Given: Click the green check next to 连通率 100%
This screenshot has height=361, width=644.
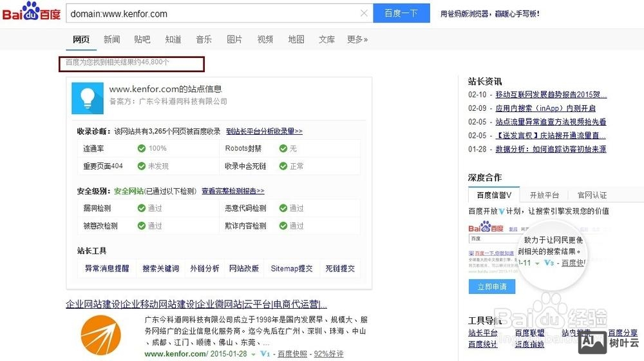Looking at the screenshot, I should coord(142,148).
